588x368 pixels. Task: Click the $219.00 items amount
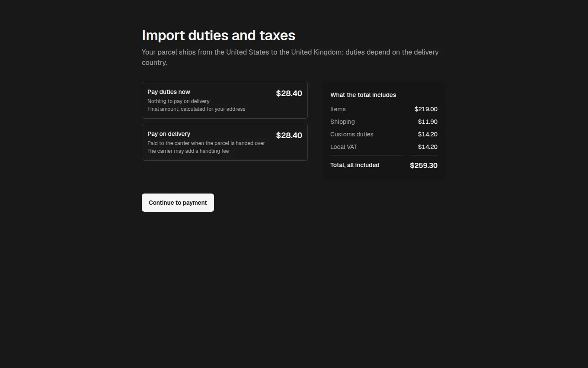(426, 109)
